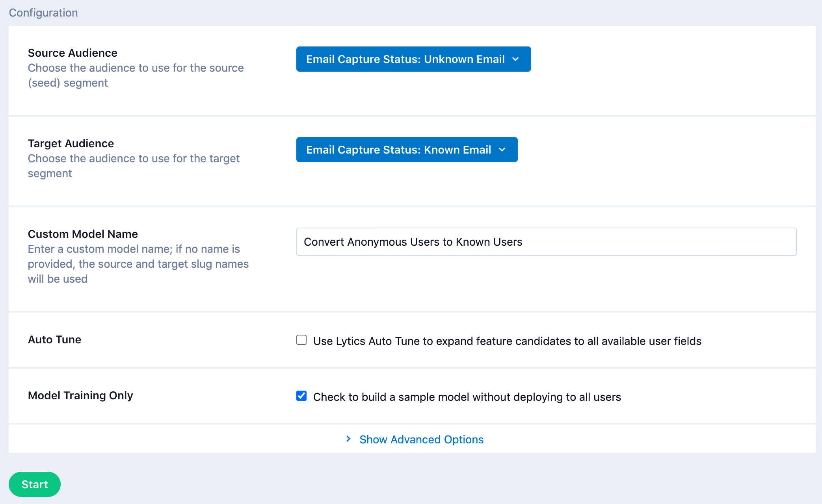Click the chevron icon before Show Advanced Options
The width and height of the screenshot is (822, 504).
coord(348,439)
